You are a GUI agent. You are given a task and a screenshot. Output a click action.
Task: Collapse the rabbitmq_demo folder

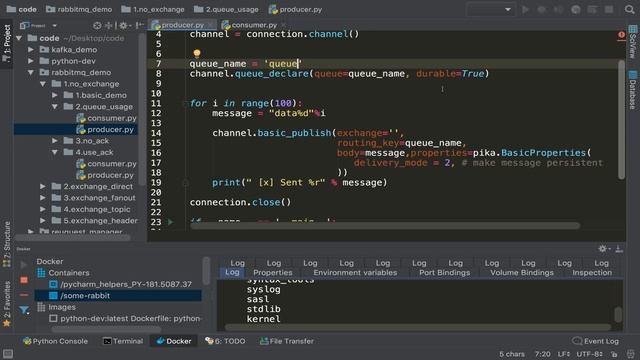point(31,72)
